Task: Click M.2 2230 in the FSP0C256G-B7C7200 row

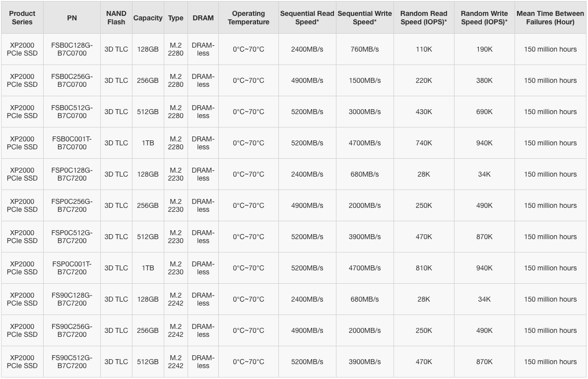Action: point(176,205)
